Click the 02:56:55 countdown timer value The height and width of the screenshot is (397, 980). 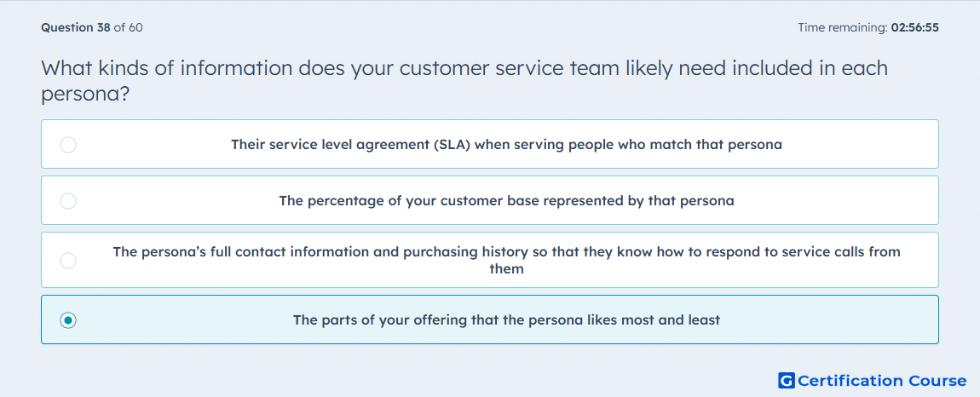click(914, 27)
